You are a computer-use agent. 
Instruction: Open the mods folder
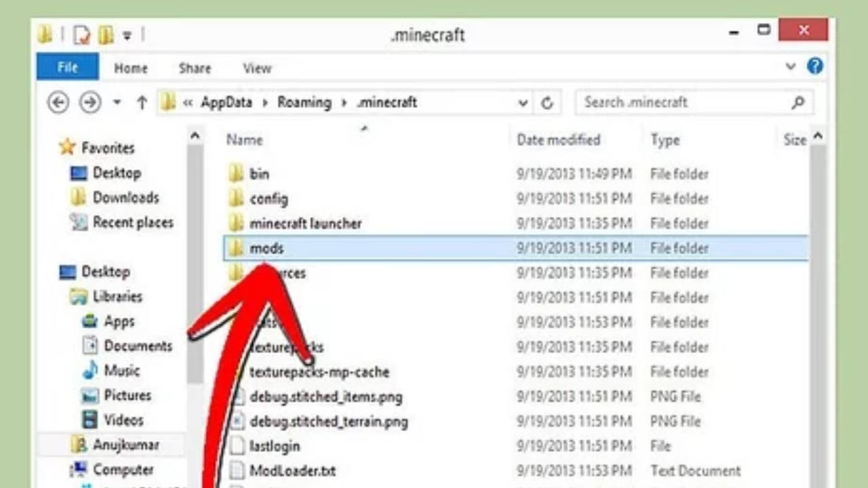click(267, 248)
